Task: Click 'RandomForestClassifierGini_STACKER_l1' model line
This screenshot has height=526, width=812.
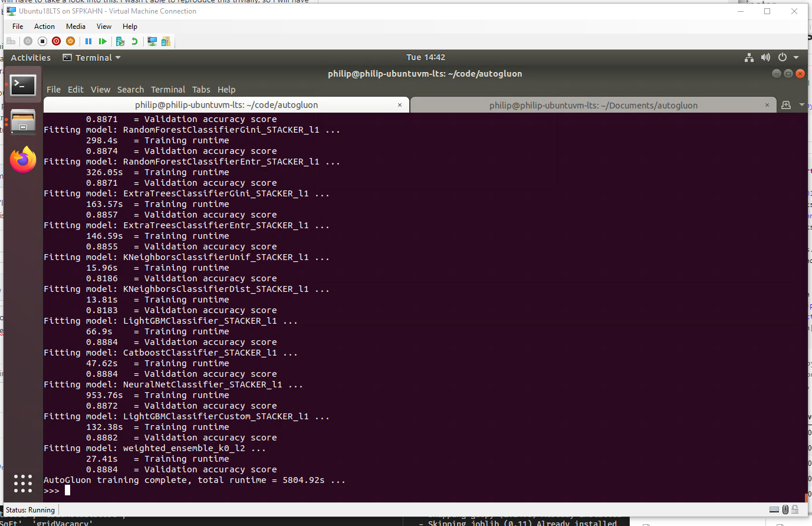Action: 192,130
